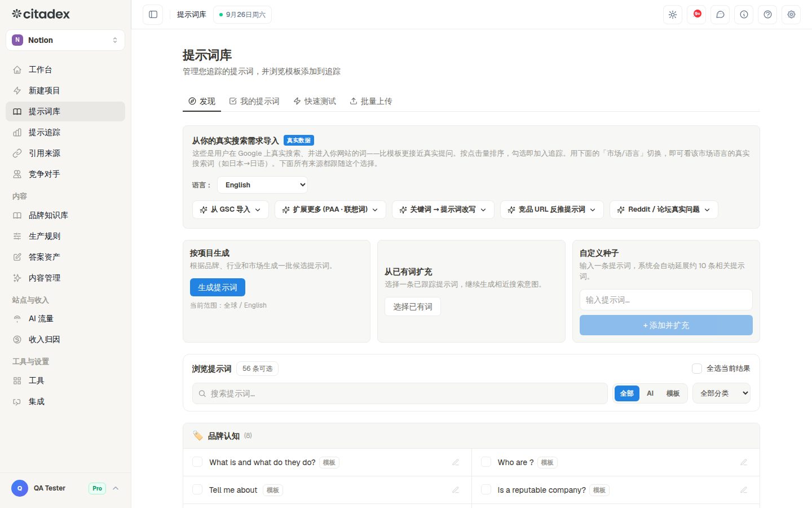The image size is (812, 508).
Task: Click the magnifier icon in search box
Action: click(202, 393)
